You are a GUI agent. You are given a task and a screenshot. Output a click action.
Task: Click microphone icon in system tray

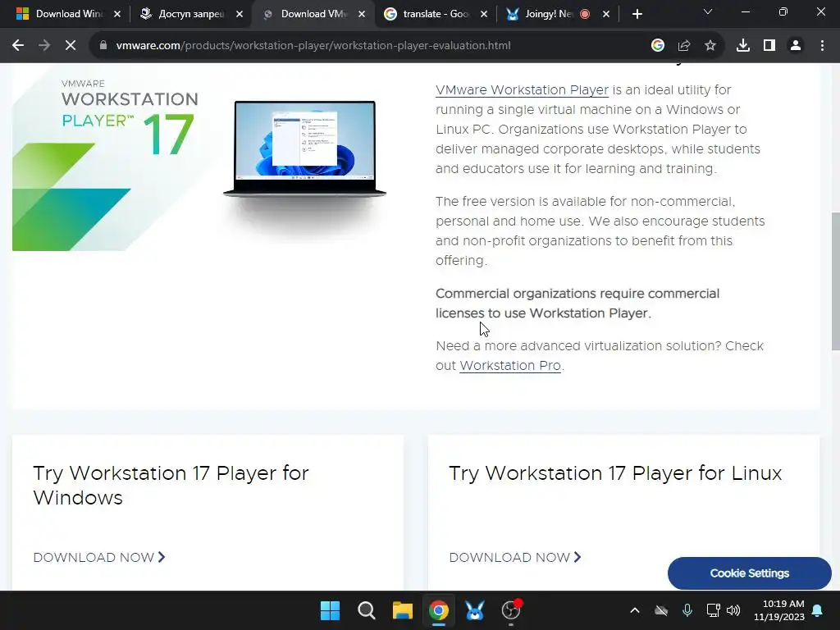point(687,610)
